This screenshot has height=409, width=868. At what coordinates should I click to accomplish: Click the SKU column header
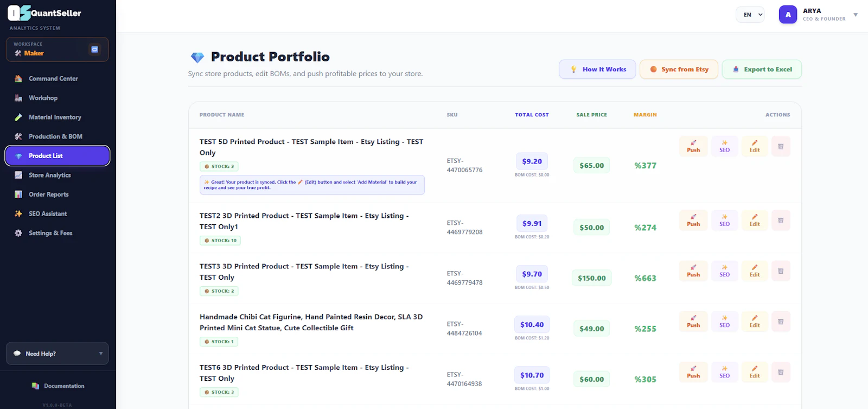coord(452,115)
